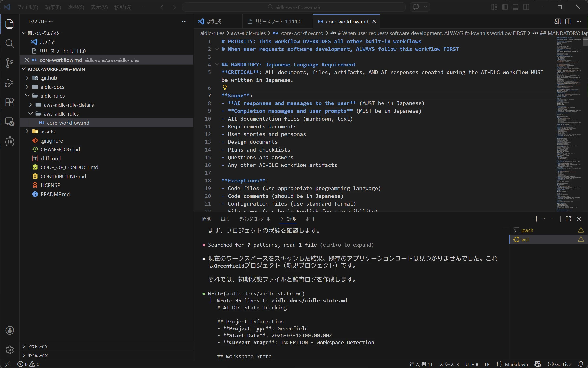Open the Accounts menu icon

(x=10, y=330)
